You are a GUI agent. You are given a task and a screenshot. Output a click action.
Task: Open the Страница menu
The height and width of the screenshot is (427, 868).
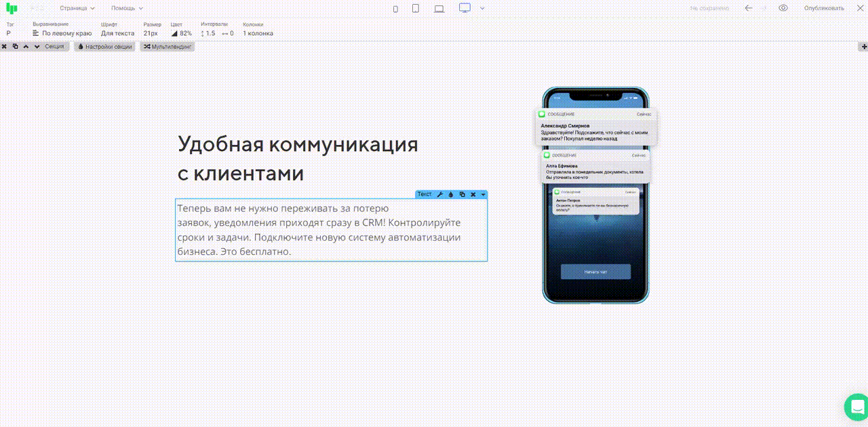click(77, 8)
